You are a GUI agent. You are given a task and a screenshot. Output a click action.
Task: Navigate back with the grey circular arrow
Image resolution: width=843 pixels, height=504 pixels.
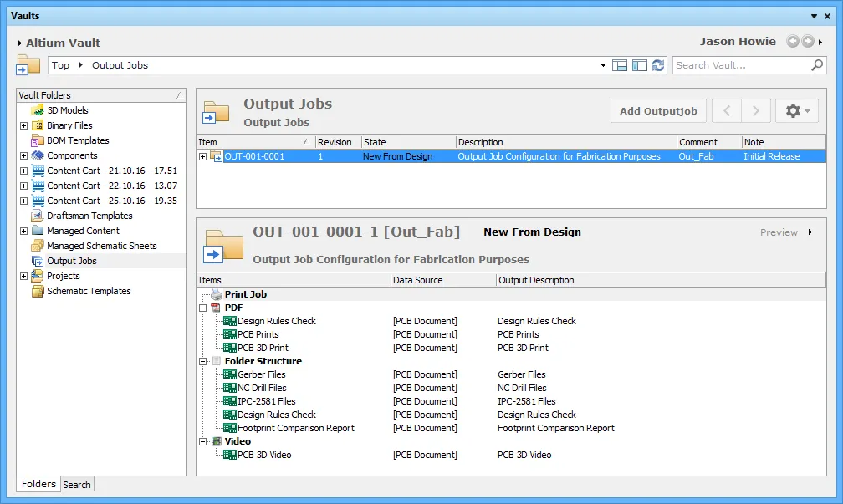click(x=793, y=42)
